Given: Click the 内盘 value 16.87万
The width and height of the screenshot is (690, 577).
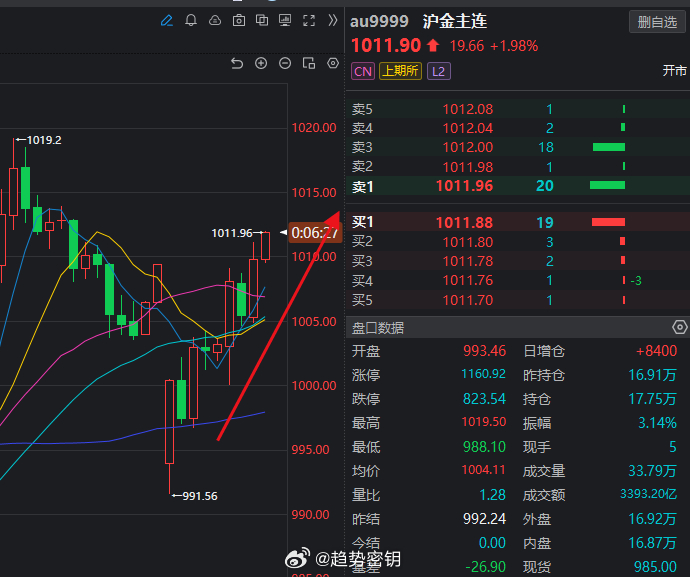Looking at the screenshot, I should (x=652, y=543).
